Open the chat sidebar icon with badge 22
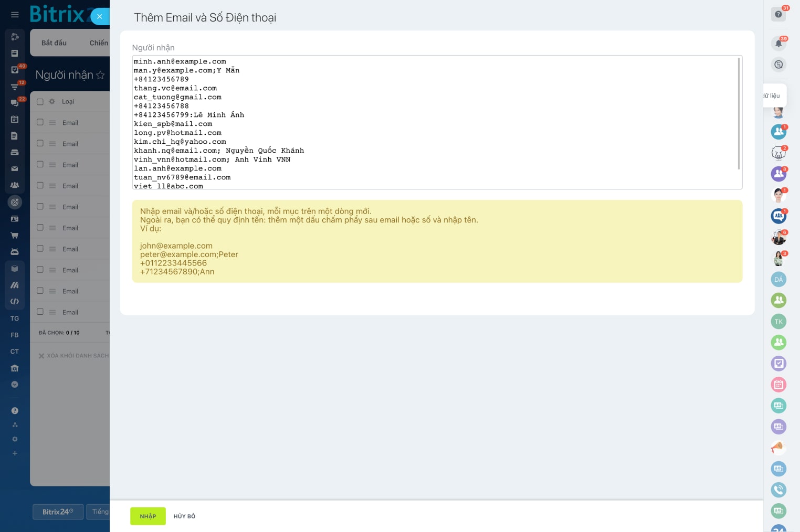Image resolution: width=800 pixels, height=532 pixels. [15, 103]
